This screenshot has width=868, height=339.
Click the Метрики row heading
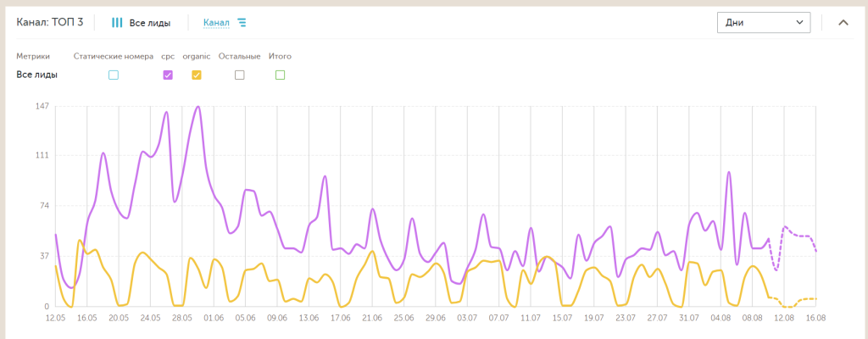pos(33,57)
